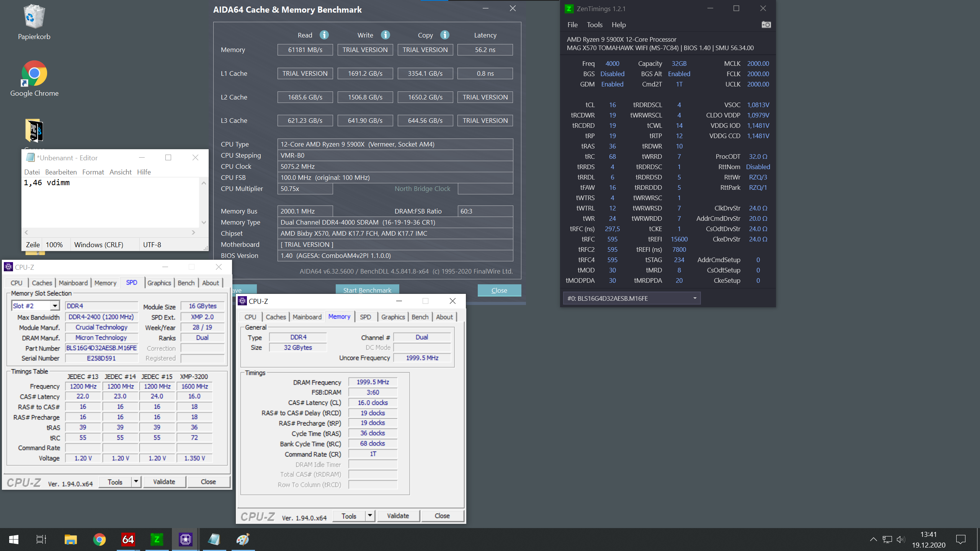Open the Tools dropdown arrow in the CPU-Z SPD window
Viewport: 980px width, 551px height.
(x=136, y=482)
